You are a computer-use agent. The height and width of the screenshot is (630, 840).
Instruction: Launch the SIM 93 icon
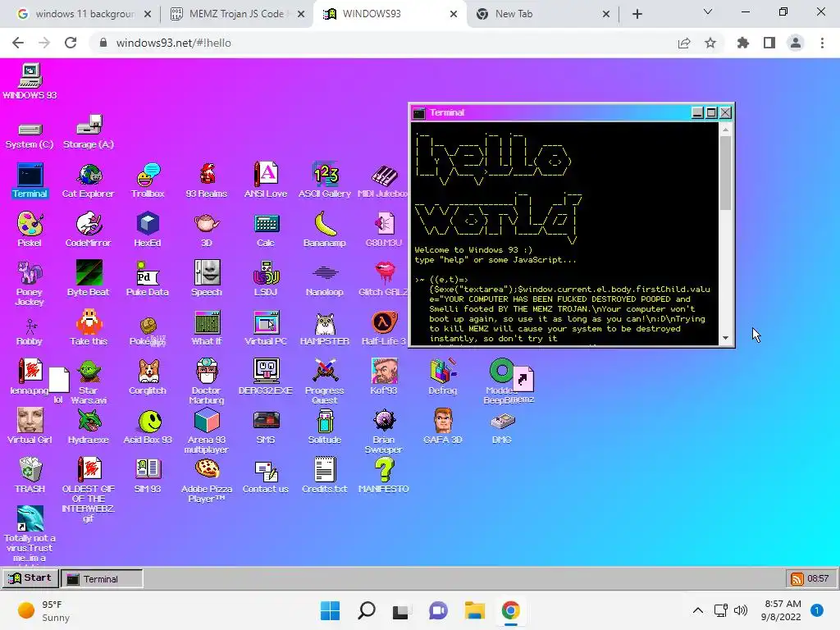pos(148,475)
